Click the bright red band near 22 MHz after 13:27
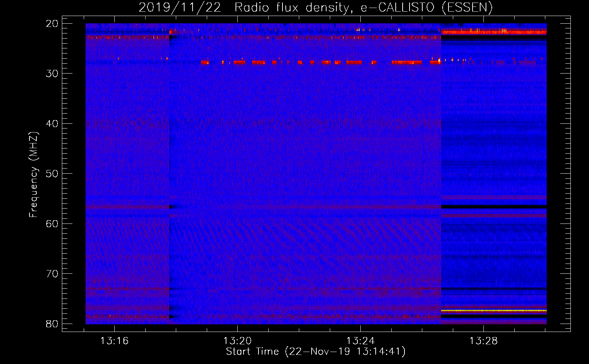Image resolution: width=589 pixels, height=364 pixels. (x=494, y=32)
